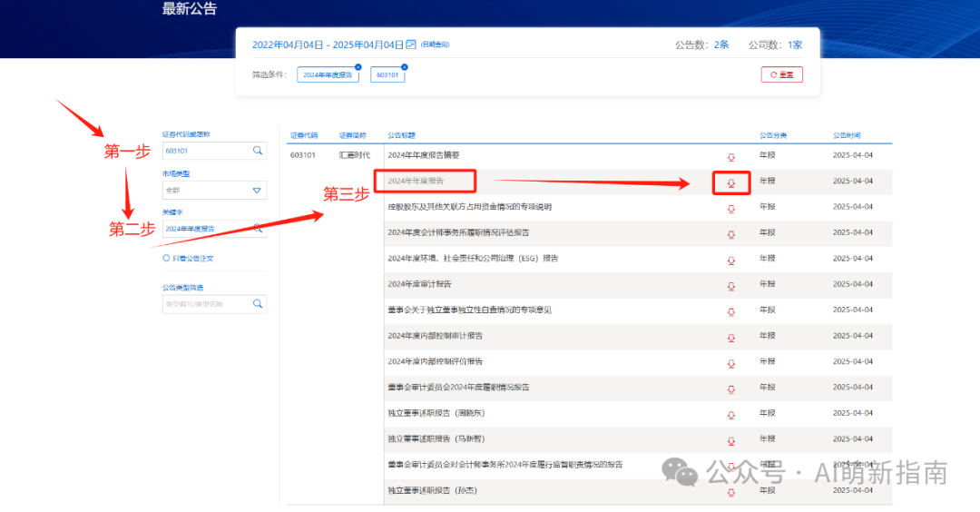Open the 日期查询 date query link

435,44
